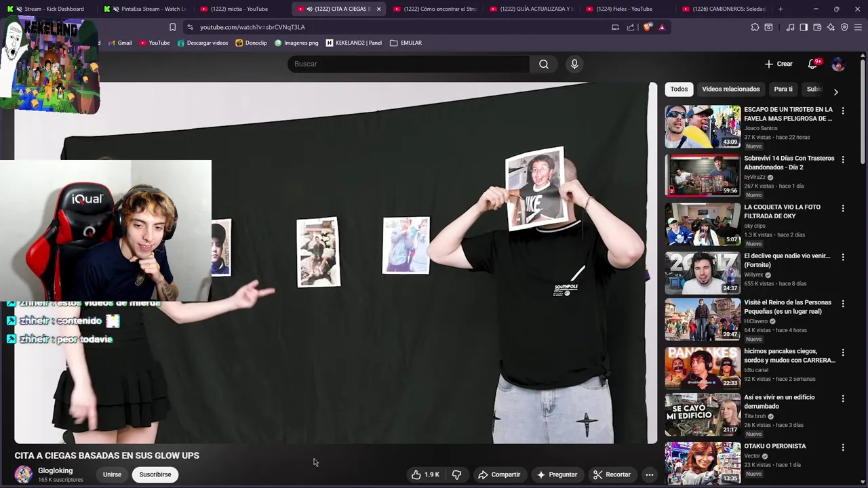The width and height of the screenshot is (868, 488).
Task: Open YouTube notifications bell
Action: point(813,64)
